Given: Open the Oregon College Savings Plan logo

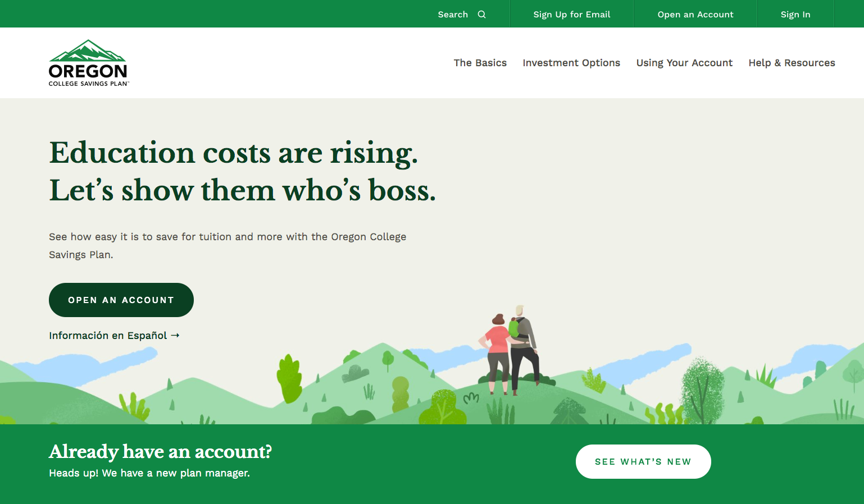Looking at the screenshot, I should 89,63.
